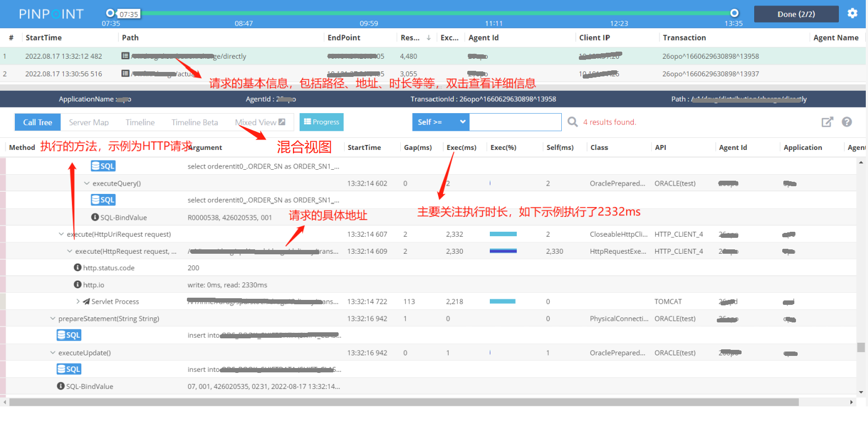Click the Transaction column header

click(684, 38)
